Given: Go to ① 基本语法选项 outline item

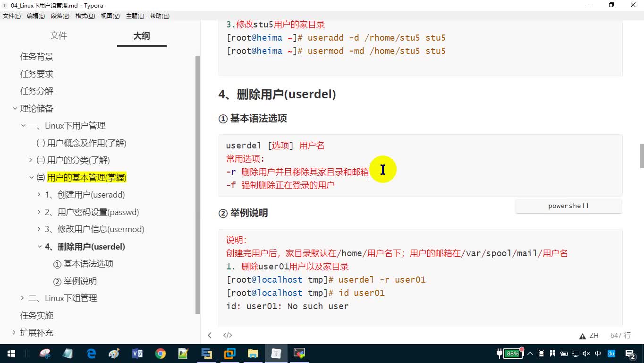Looking at the screenshot, I should [x=83, y=264].
